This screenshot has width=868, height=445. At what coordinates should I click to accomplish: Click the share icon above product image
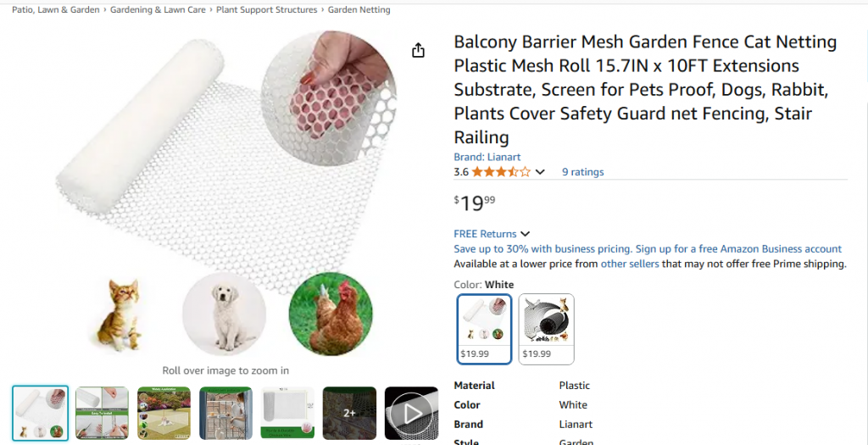[418, 51]
